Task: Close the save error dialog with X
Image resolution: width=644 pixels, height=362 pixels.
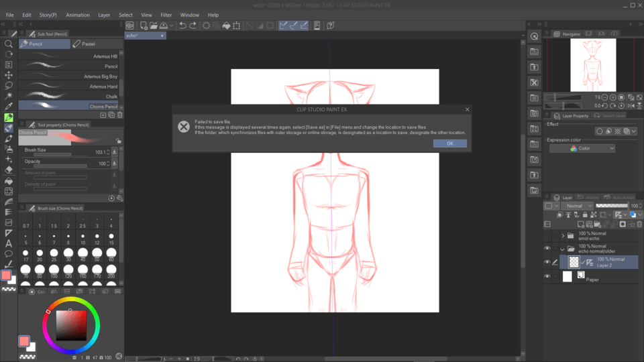Action: click(x=467, y=109)
